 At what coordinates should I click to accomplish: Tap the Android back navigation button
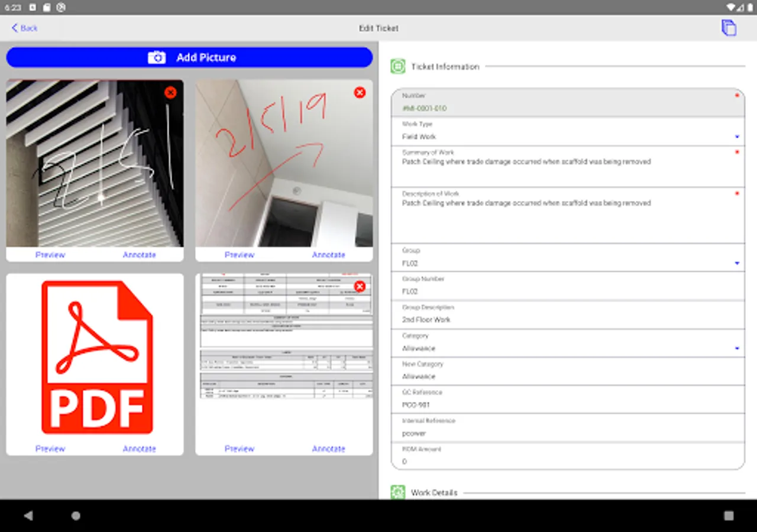coord(28,515)
